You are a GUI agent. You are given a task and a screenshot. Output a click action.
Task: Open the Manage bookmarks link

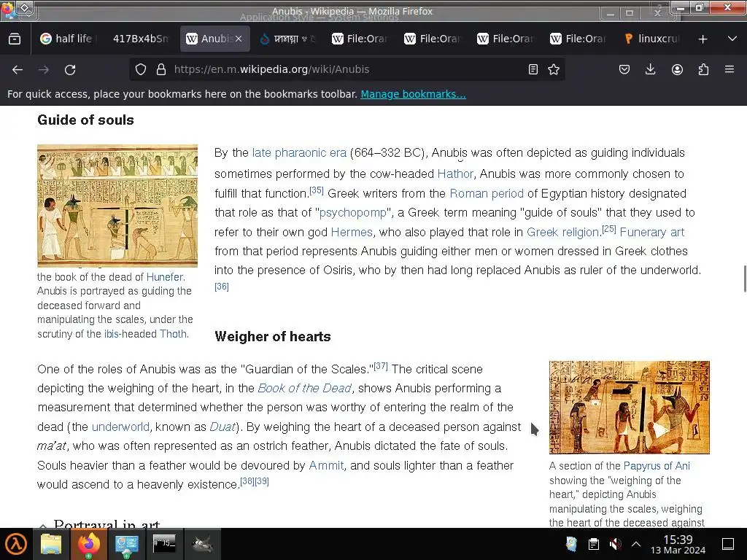pyautogui.click(x=413, y=94)
